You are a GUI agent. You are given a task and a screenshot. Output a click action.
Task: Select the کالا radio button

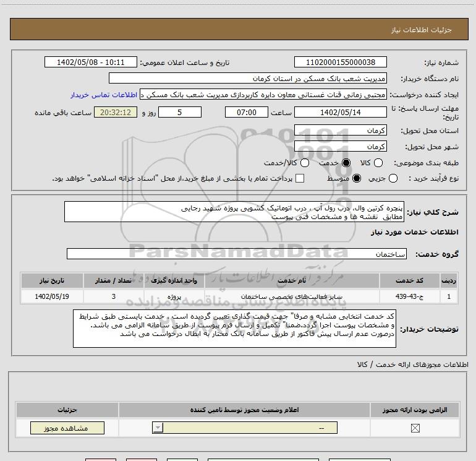(x=378, y=163)
